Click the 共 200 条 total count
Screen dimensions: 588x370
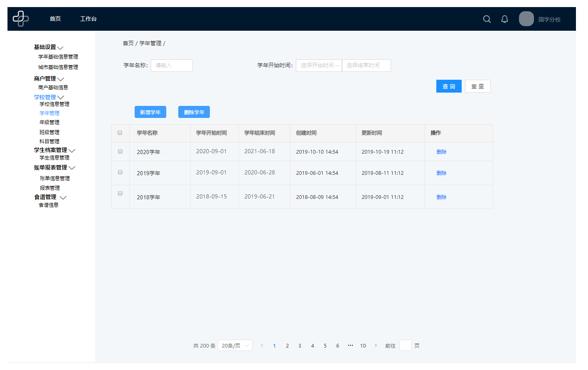coord(204,345)
